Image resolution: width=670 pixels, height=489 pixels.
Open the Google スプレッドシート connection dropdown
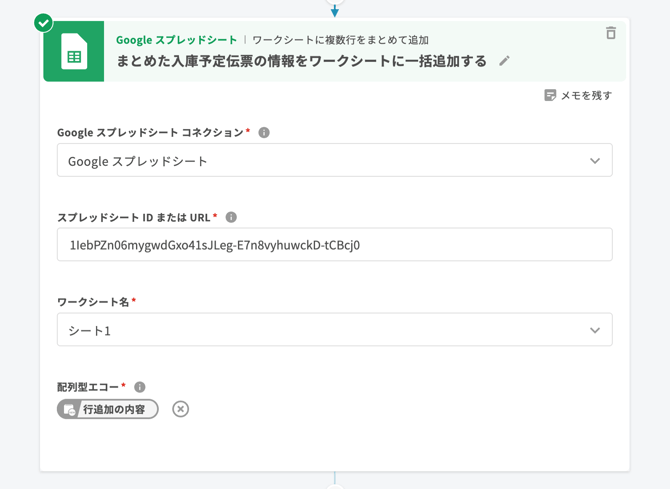click(335, 160)
